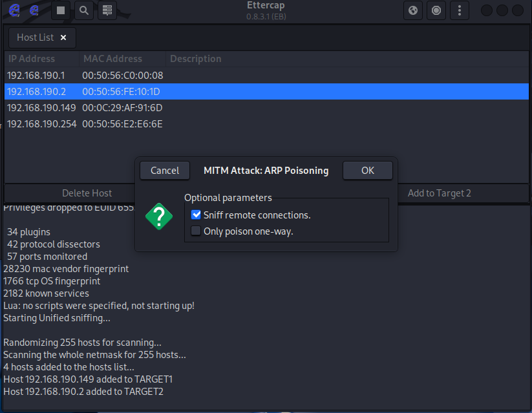Image resolution: width=532 pixels, height=413 pixels.
Task: Click MAC address 00:50:56:C0:00:08
Action: (x=122, y=76)
